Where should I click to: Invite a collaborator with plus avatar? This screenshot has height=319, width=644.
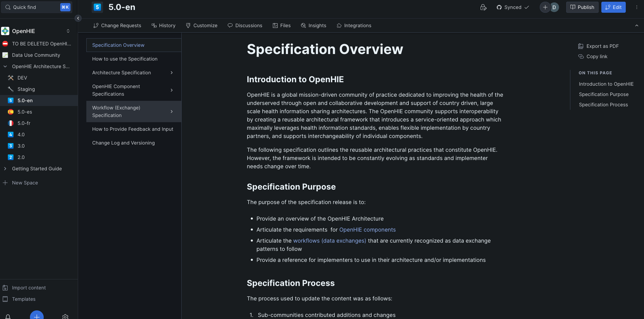[x=545, y=7]
